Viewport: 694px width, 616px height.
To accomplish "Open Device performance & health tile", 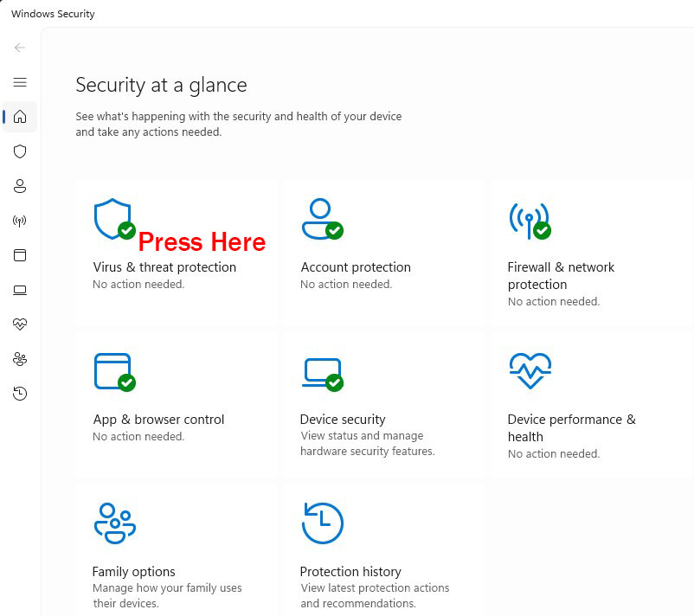I will 592,405.
